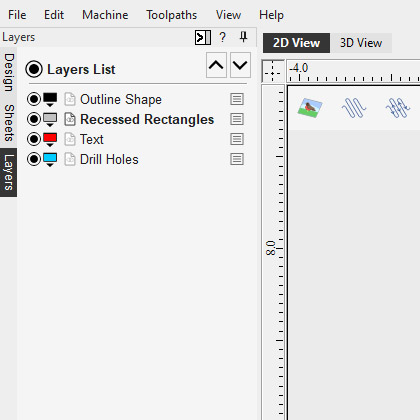The image size is (420, 420).
Task: Open color dropdown for Text layer
Action: (x=50, y=140)
